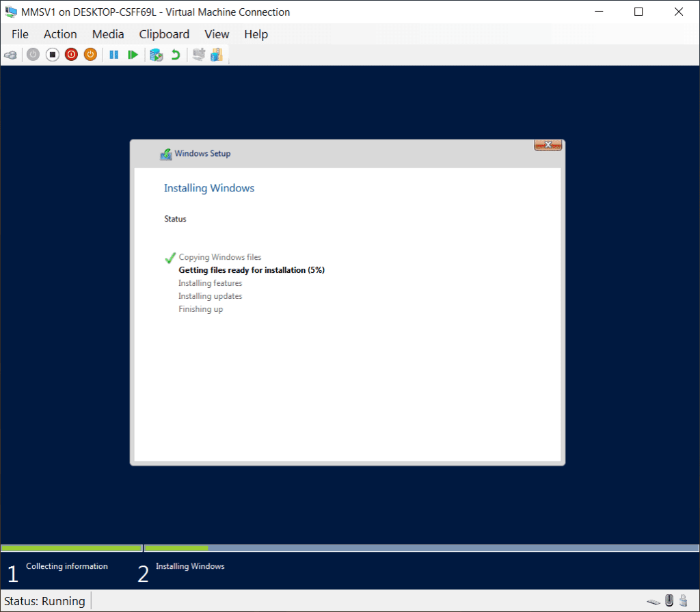Open the Help menu
Image resolution: width=700 pixels, height=612 pixels.
[x=256, y=34]
